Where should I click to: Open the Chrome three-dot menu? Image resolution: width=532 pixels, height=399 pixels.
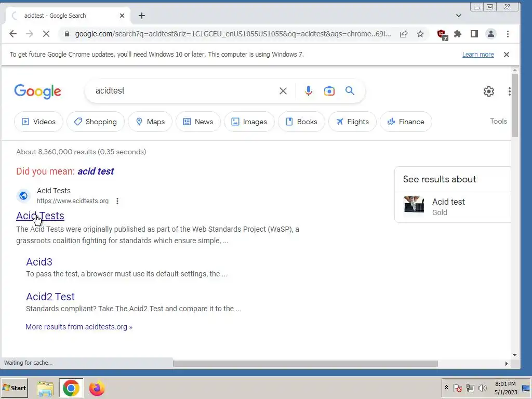point(508,34)
